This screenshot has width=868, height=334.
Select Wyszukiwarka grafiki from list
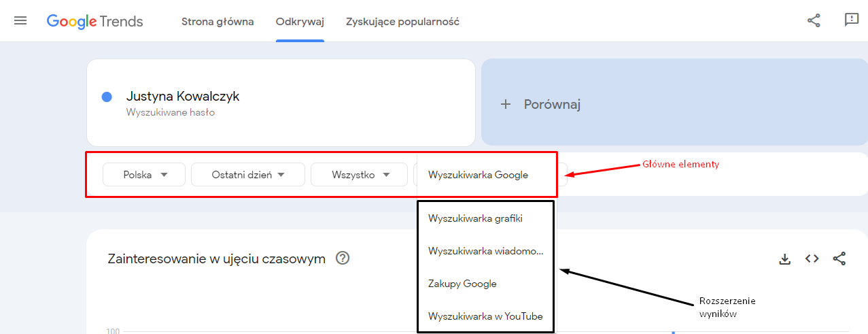point(485,218)
